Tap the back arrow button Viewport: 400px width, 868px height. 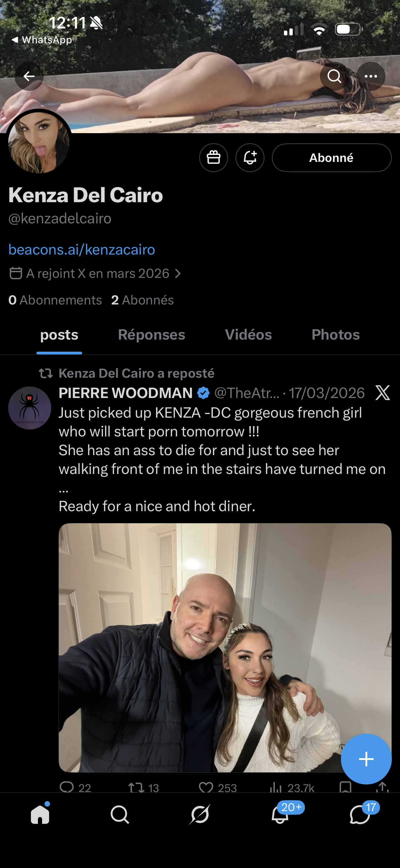(29, 77)
